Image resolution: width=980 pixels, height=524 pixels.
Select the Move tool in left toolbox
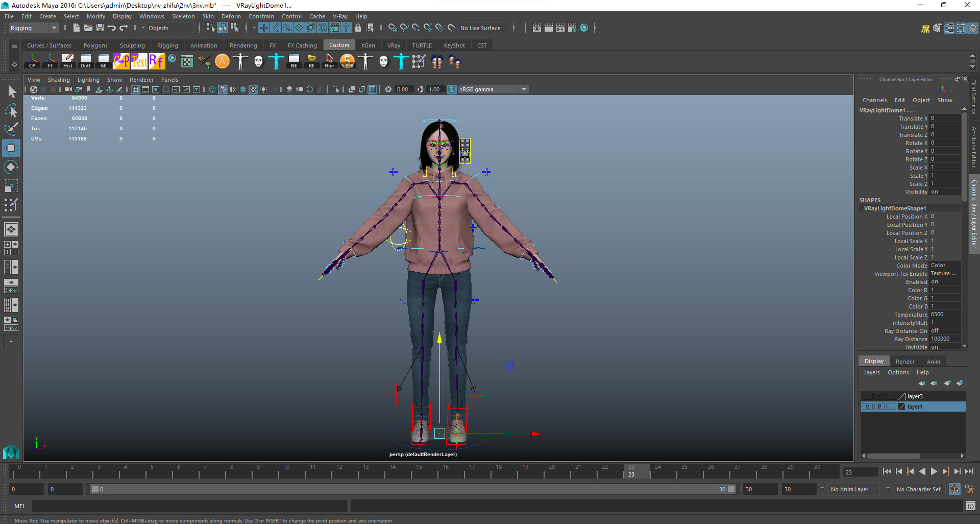11,148
